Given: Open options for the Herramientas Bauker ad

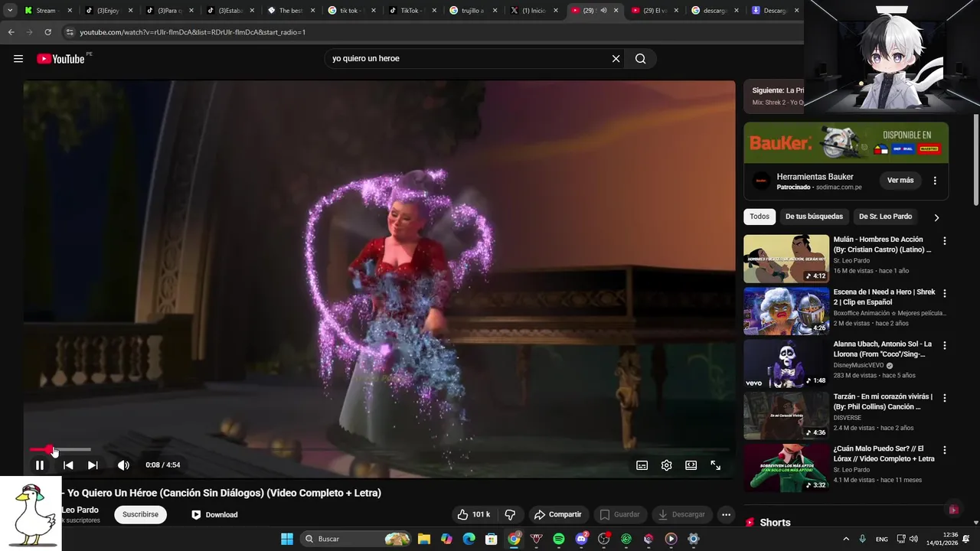Looking at the screenshot, I should click(935, 181).
